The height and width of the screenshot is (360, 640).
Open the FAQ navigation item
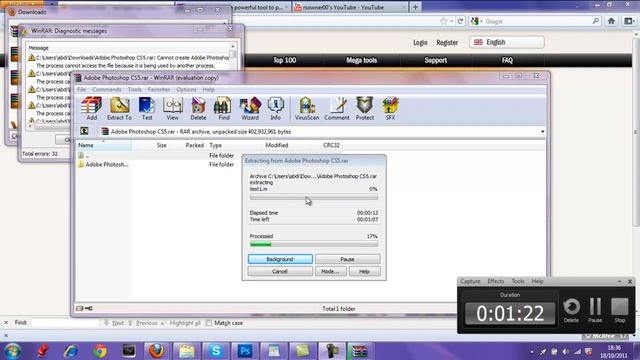point(507,60)
